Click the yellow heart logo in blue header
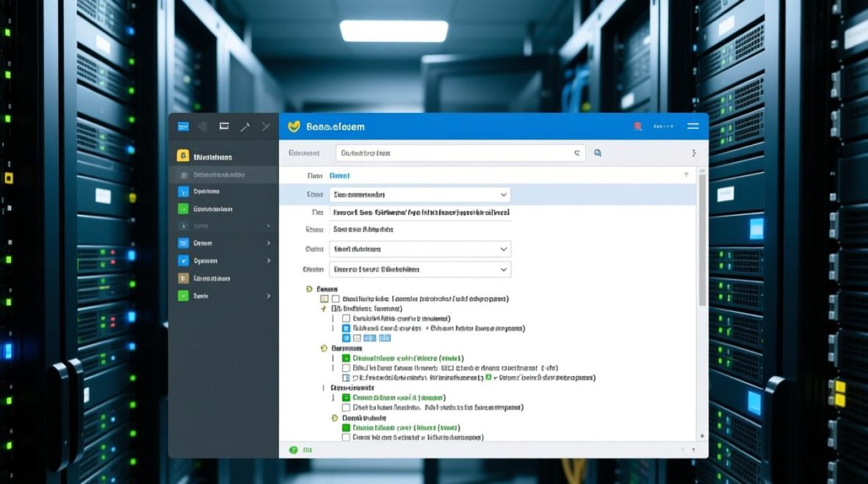Image resolution: width=868 pixels, height=484 pixels. [294, 126]
